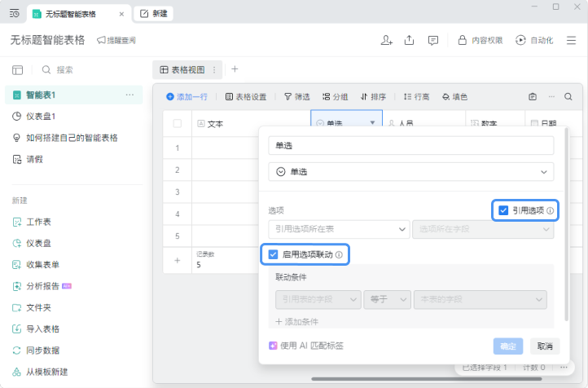
Task: Click the 填色 fill color tool
Action: [x=454, y=97]
